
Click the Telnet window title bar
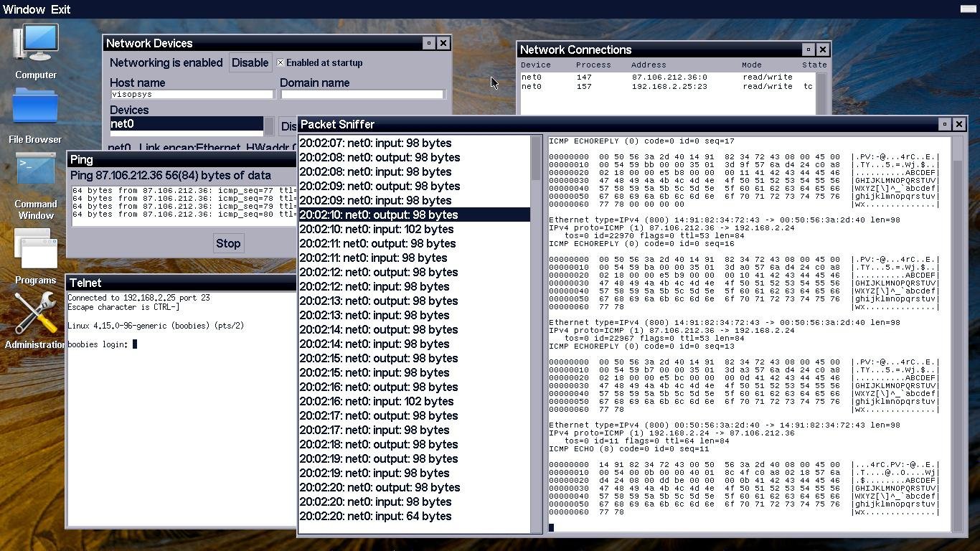point(181,283)
